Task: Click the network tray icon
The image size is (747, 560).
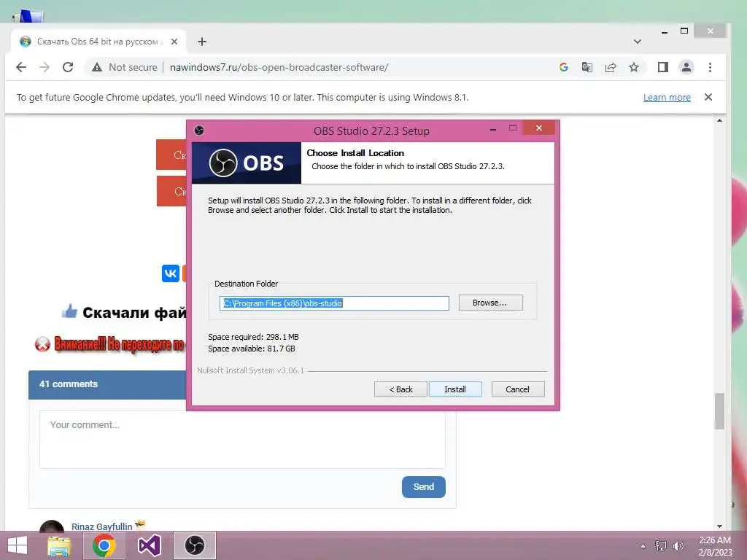Action: (x=661, y=545)
